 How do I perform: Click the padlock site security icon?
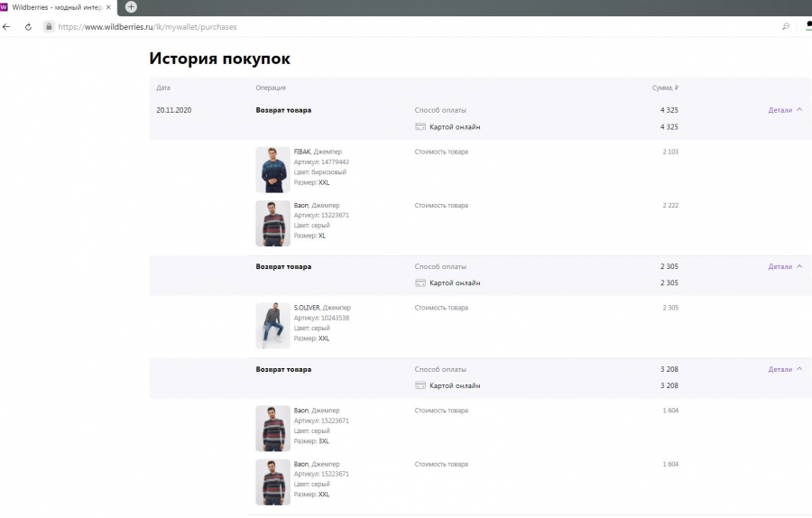click(x=49, y=26)
